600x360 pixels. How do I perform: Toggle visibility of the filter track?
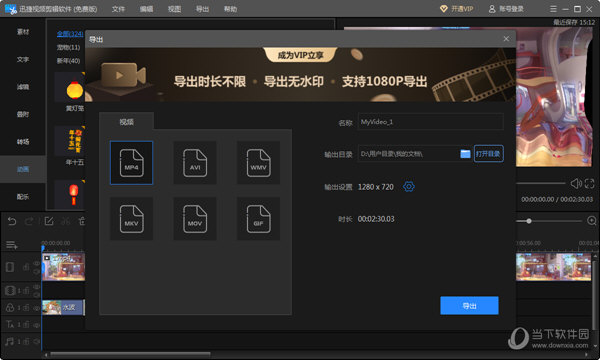37,308
